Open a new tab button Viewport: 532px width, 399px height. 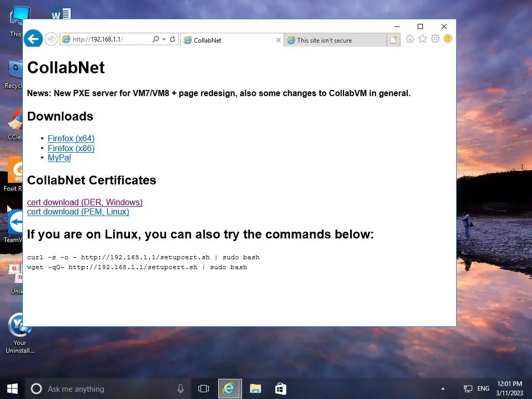(x=394, y=40)
